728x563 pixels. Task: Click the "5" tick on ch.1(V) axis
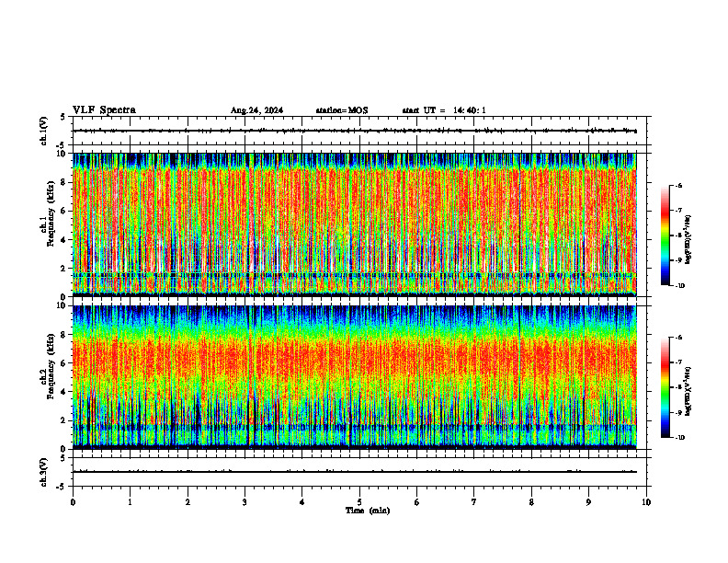point(63,117)
